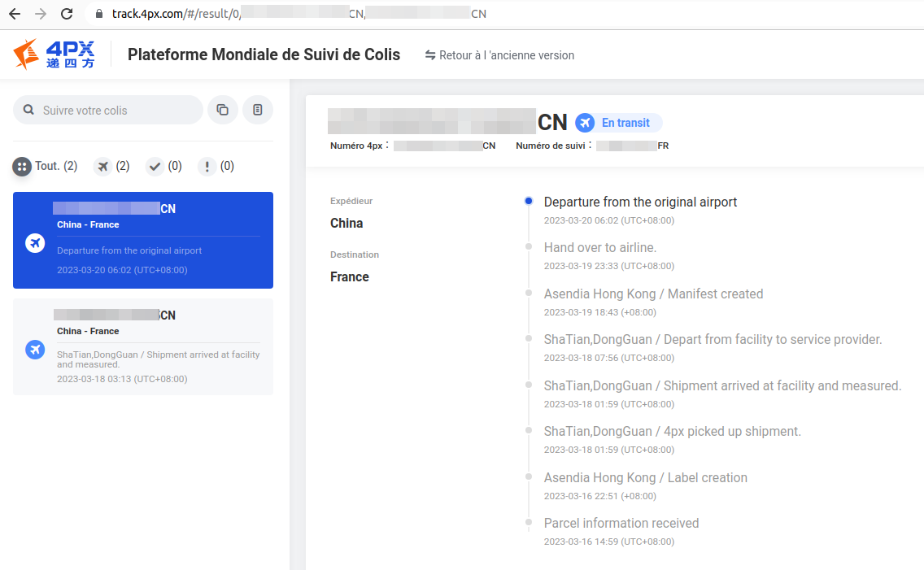Click the plane icon on selected parcel card
This screenshot has height=570, width=924.
pyautogui.click(x=35, y=242)
